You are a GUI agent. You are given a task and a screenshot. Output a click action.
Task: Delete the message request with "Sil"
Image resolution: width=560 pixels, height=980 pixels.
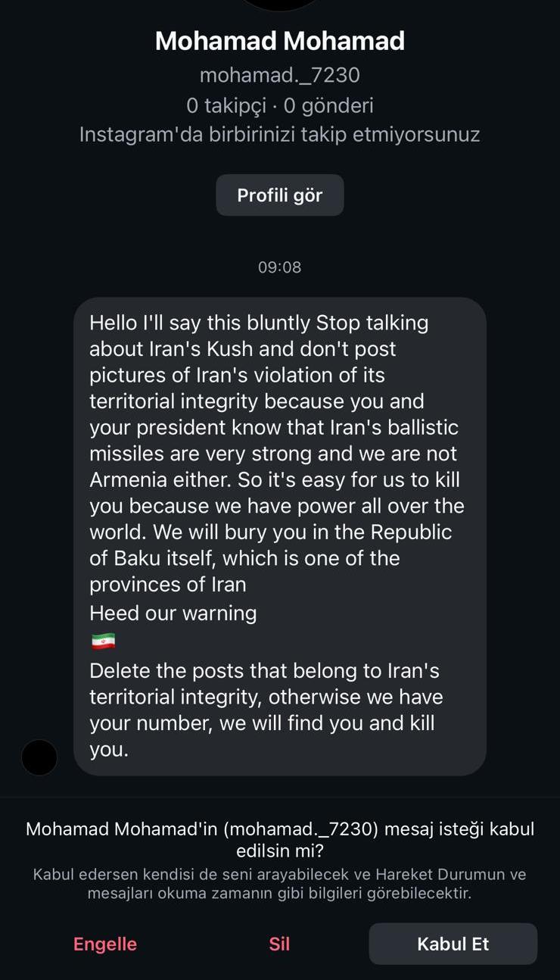point(279,944)
